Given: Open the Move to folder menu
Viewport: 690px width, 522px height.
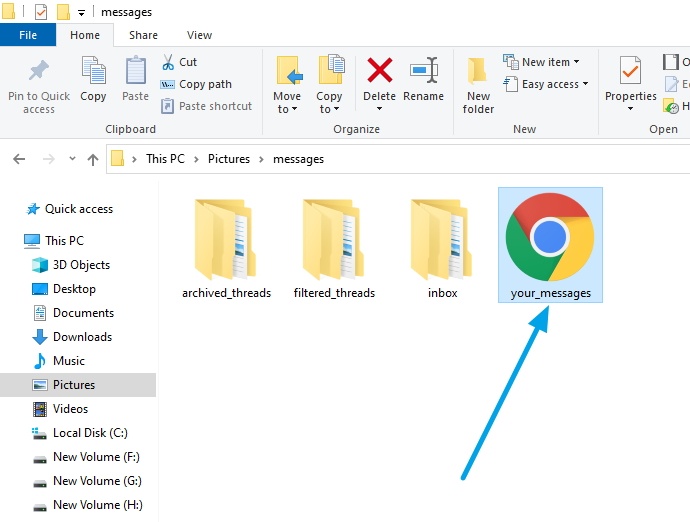Looking at the screenshot, I should tap(287, 85).
